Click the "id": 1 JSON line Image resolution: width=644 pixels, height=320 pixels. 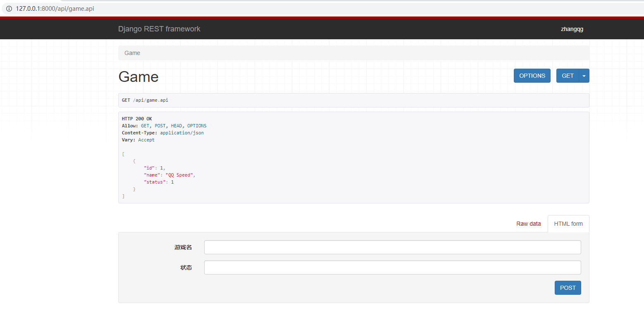click(155, 168)
